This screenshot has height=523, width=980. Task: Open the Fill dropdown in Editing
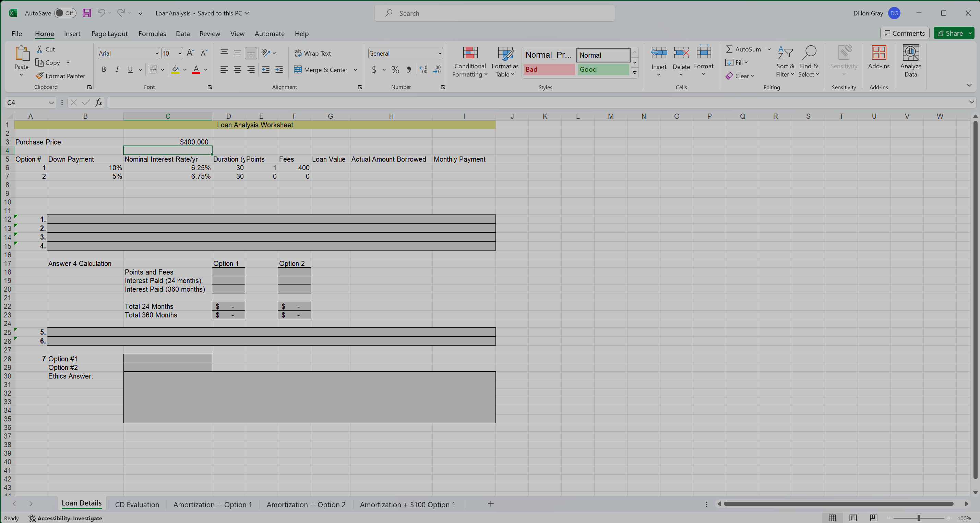click(x=737, y=62)
